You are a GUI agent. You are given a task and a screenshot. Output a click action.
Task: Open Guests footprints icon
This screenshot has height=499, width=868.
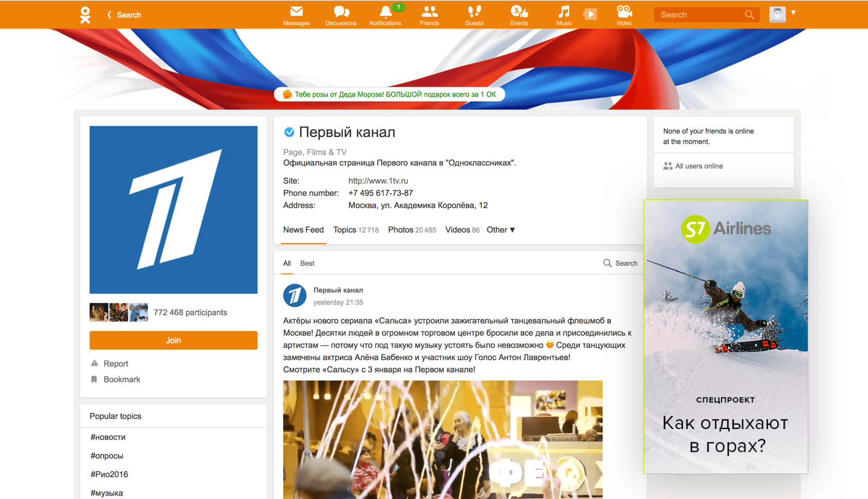coord(474,15)
